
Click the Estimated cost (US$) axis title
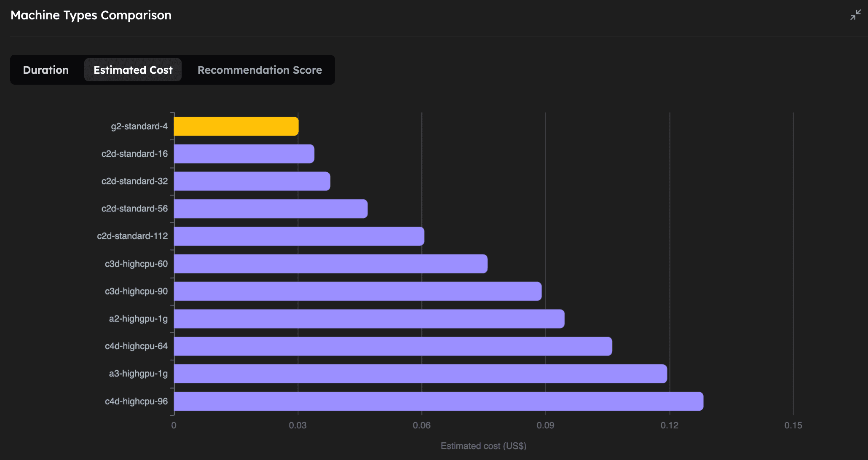[484, 446]
